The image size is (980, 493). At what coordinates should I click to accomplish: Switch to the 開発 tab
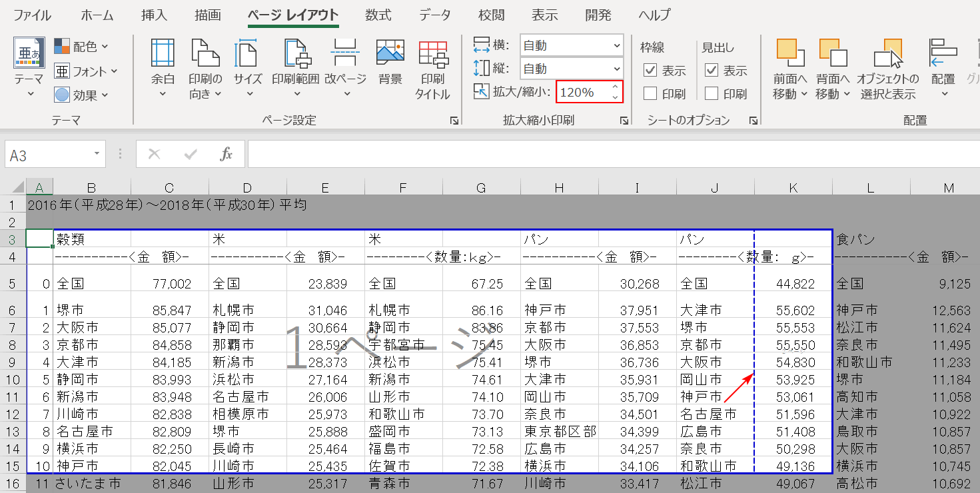coord(598,15)
